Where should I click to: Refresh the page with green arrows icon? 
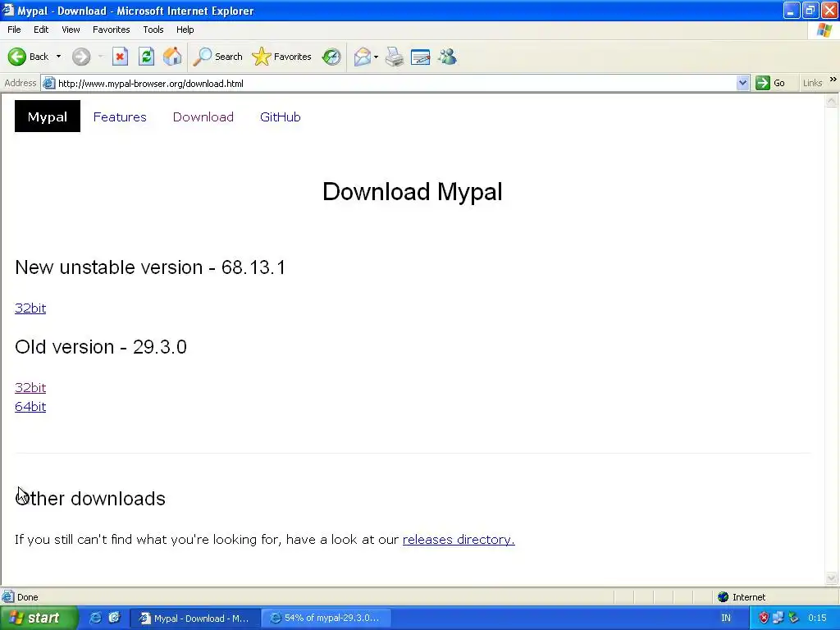(x=146, y=57)
